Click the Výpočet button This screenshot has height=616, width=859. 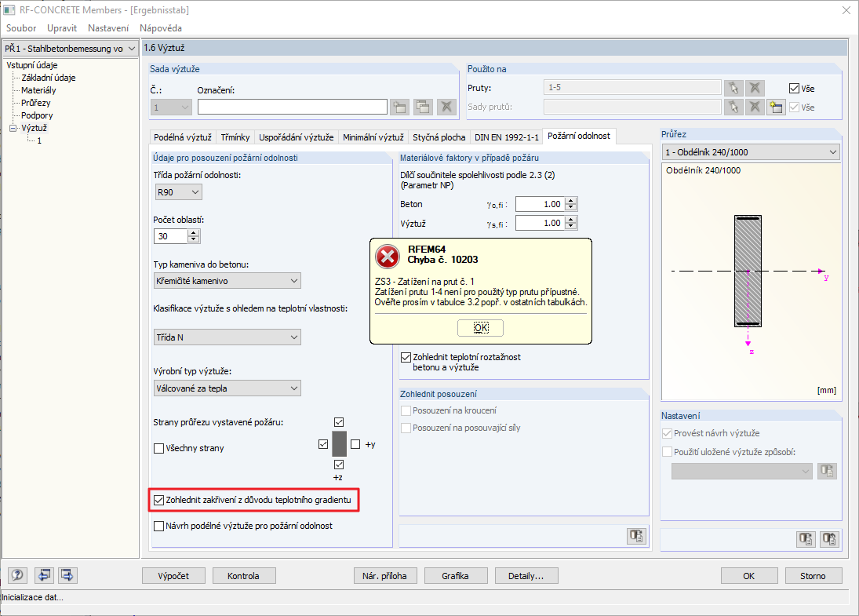(173, 576)
